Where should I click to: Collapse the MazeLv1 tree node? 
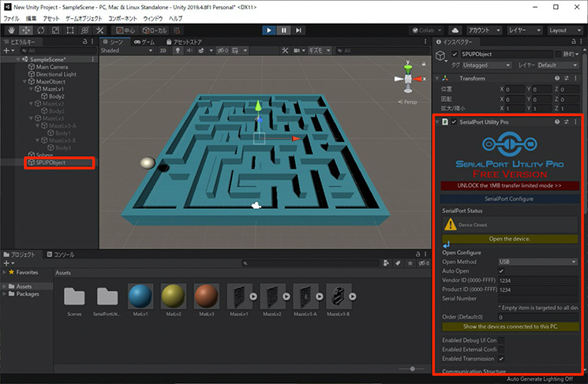pyautogui.click(x=31, y=89)
